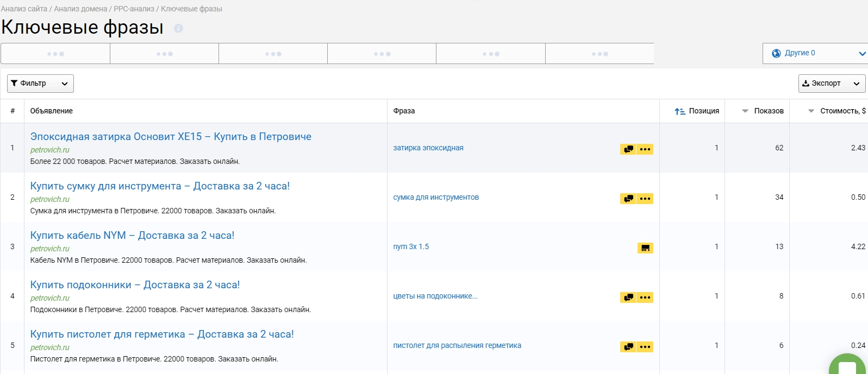Click petrovich.ru under Купить кабель NYM ad
Image resolution: width=868 pixels, height=374 pixels.
(50, 249)
